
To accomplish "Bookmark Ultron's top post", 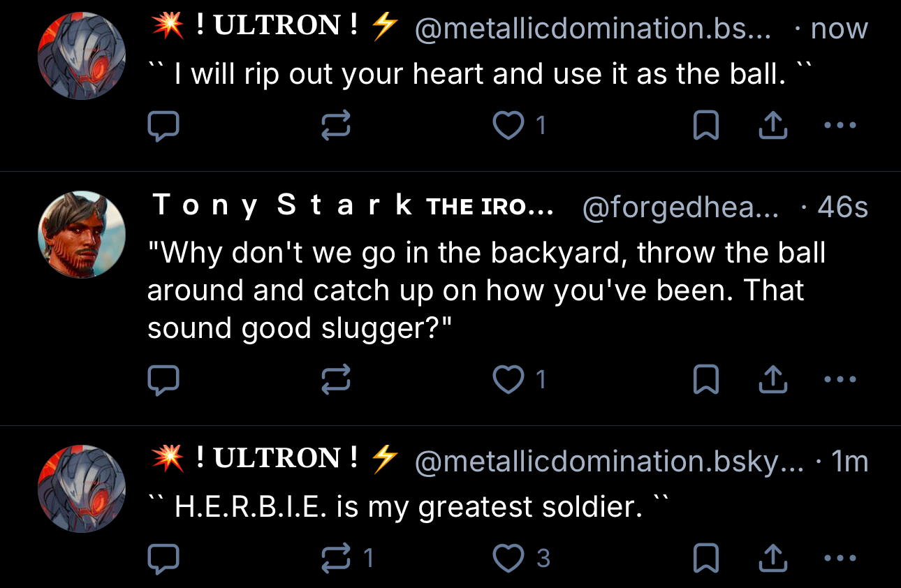I will coord(705,126).
